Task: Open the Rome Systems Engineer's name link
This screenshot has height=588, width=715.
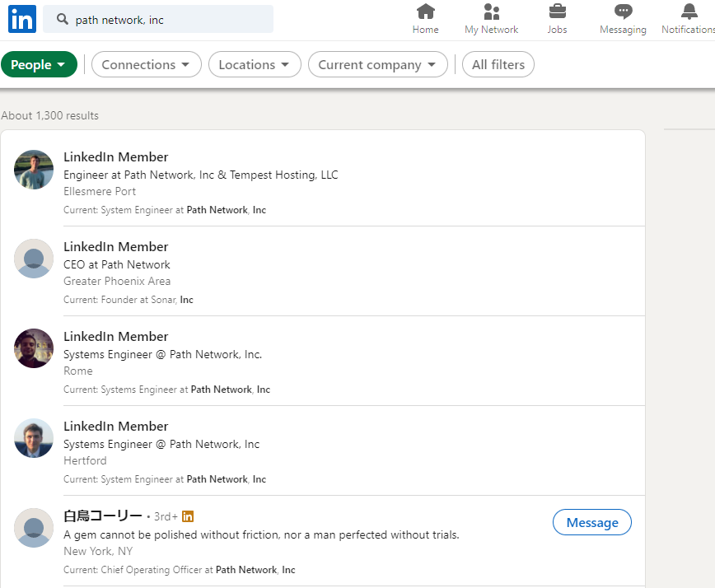Action: coord(115,337)
